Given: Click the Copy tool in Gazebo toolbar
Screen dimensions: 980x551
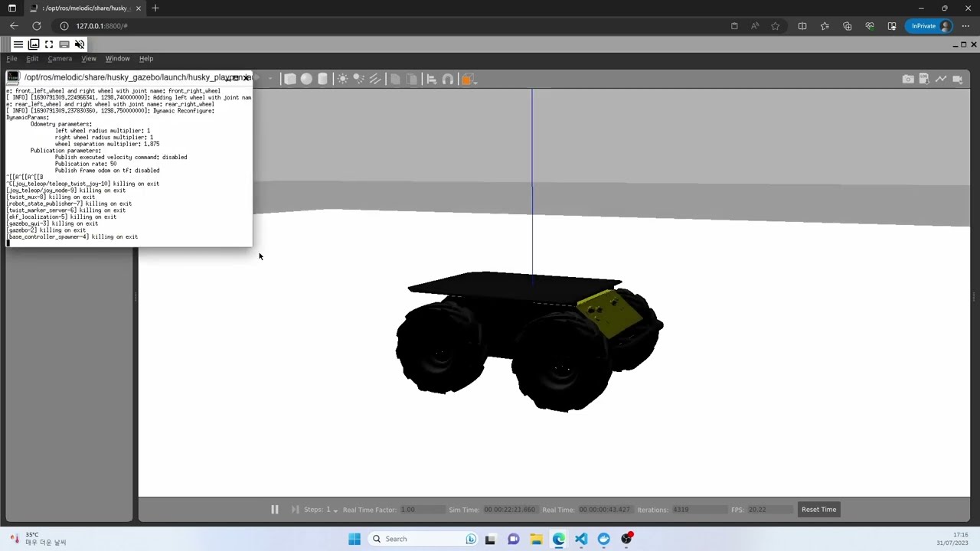Looking at the screenshot, I should (x=395, y=79).
